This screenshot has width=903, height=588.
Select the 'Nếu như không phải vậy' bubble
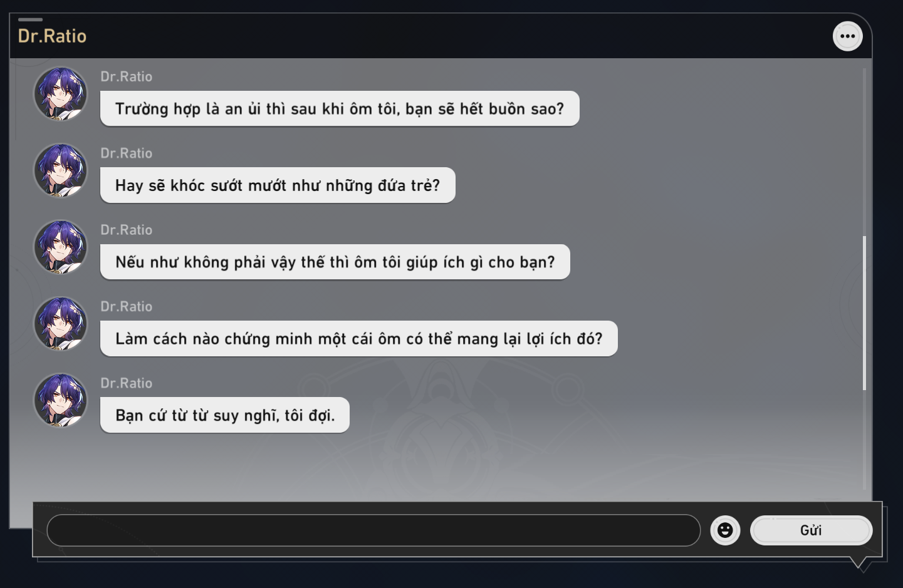(335, 262)
